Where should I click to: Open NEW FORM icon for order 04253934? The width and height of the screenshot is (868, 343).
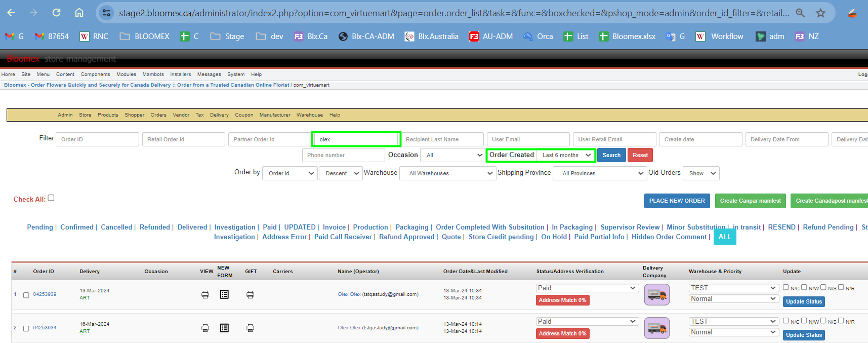click(x=224, y=328)
